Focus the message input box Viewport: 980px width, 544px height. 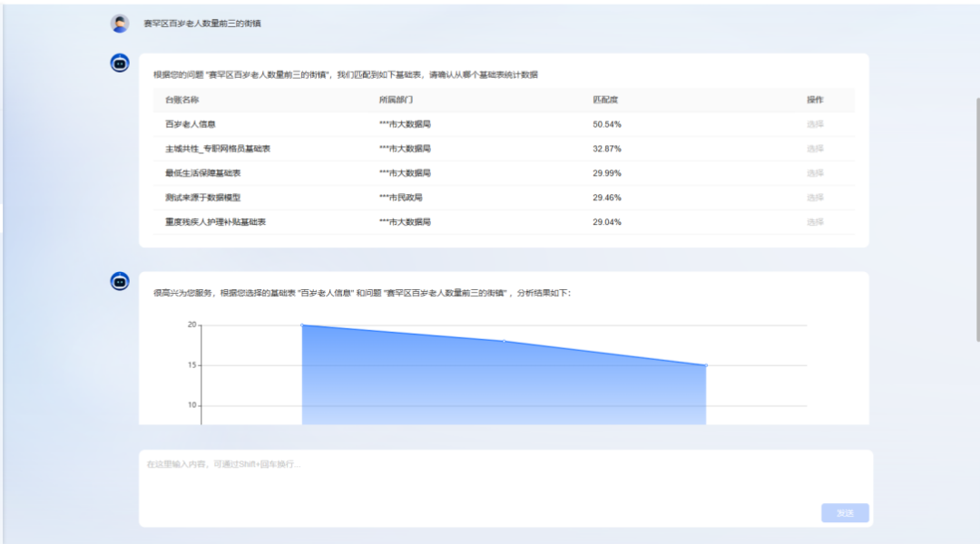[505, 489]
